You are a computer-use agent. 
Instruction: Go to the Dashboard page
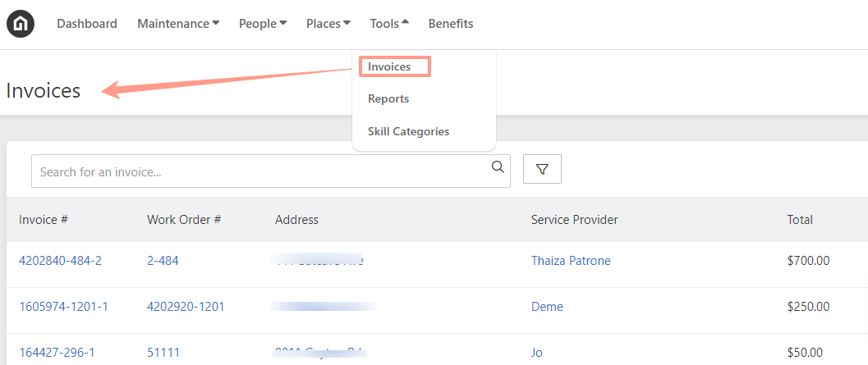point(87,24)
